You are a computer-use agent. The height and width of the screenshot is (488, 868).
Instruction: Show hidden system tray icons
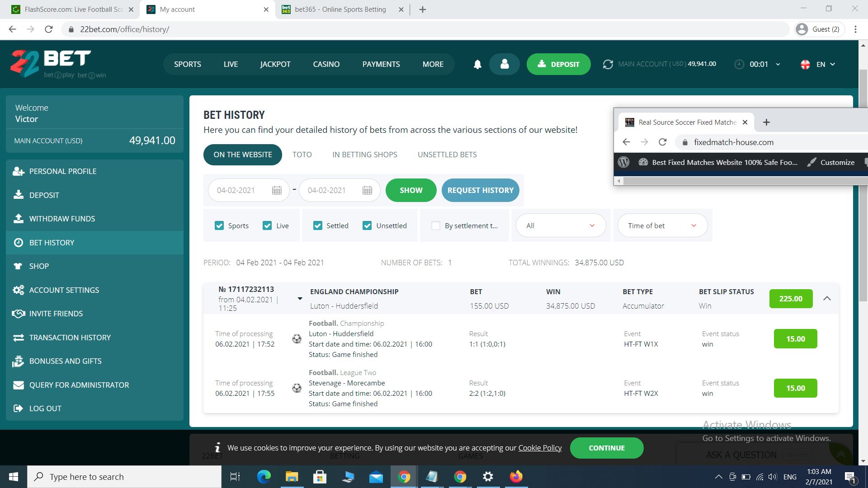tap(718, 477)
